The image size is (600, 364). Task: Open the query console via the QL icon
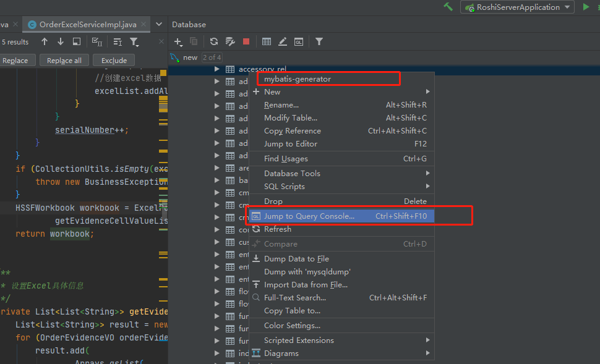click(299, 41)
